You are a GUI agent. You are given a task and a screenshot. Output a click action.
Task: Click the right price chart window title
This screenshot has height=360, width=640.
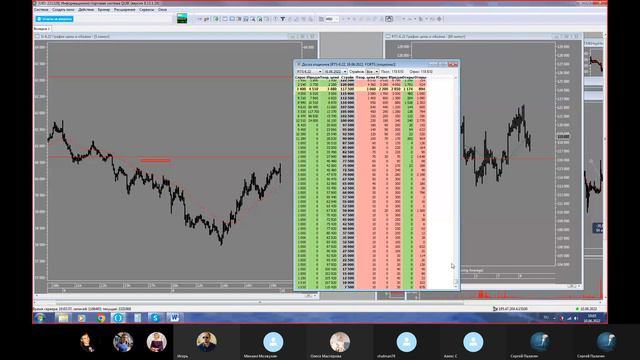[x=428, y=36]
